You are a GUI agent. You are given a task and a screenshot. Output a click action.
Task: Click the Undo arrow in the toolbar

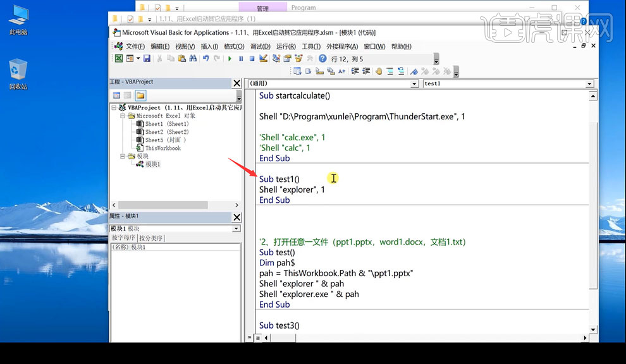pyautogui.click(x=206, y=59)
